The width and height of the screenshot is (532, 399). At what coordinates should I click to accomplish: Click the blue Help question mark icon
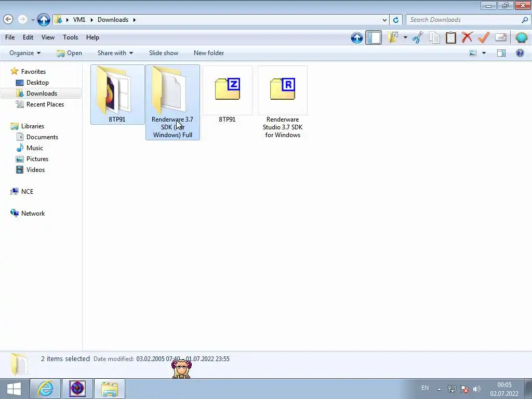coord(520,53)
